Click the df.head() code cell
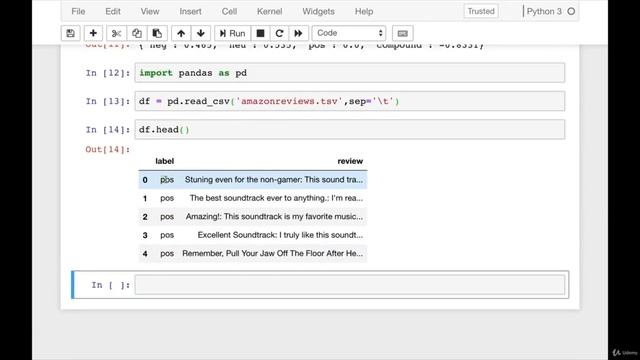Image resolution: width=640 pixels, height=360 pixels. click(x=350, y=129)
